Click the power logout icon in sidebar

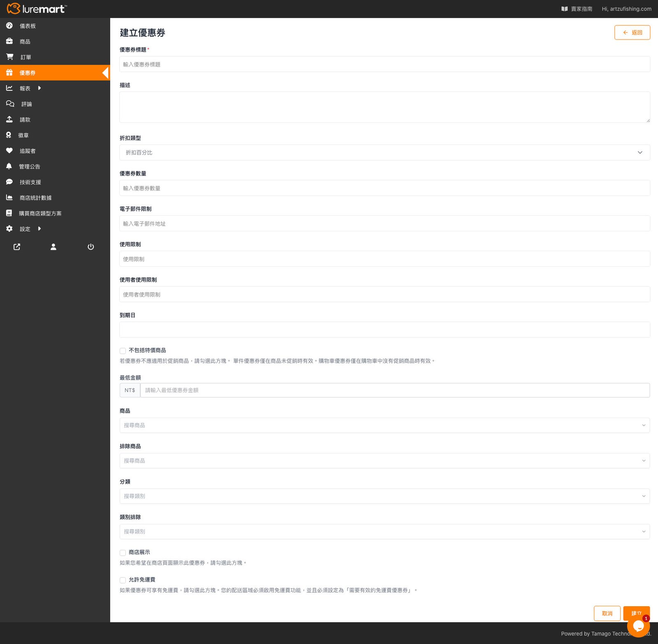90,247
